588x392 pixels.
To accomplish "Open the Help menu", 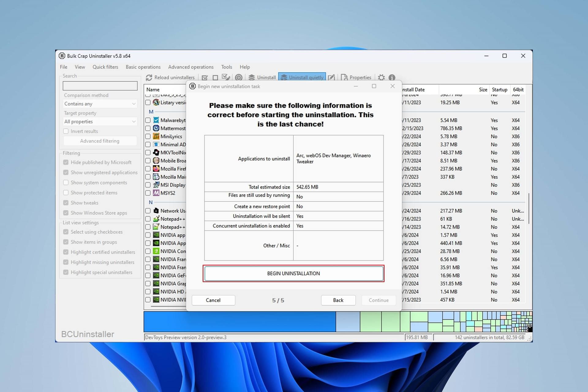I will (x=245, y=67).
